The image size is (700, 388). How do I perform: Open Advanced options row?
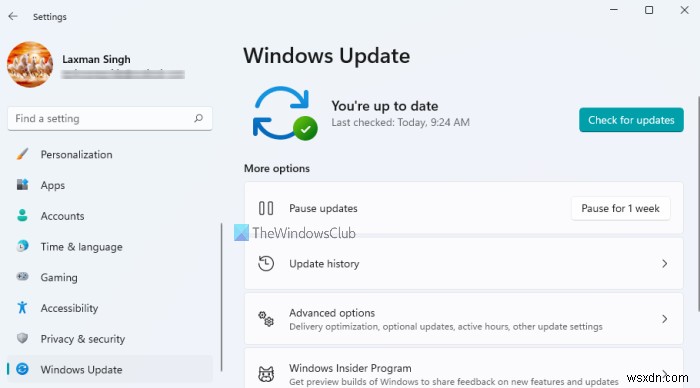point(464,319)
